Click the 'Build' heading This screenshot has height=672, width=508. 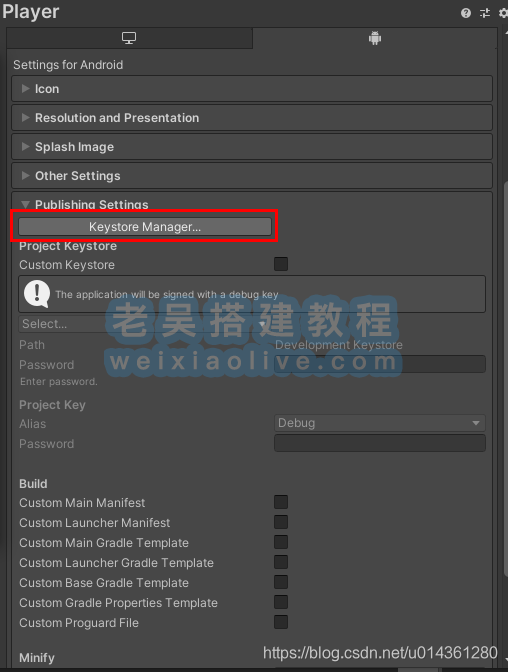pyautogui.click(x=33, y=484)
